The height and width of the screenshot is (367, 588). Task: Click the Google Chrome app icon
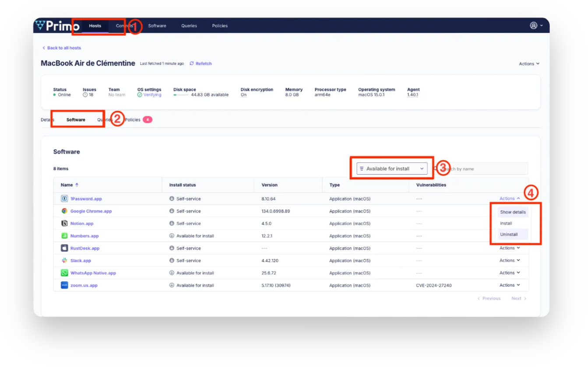pyautogui.click(x=64, y=211)
